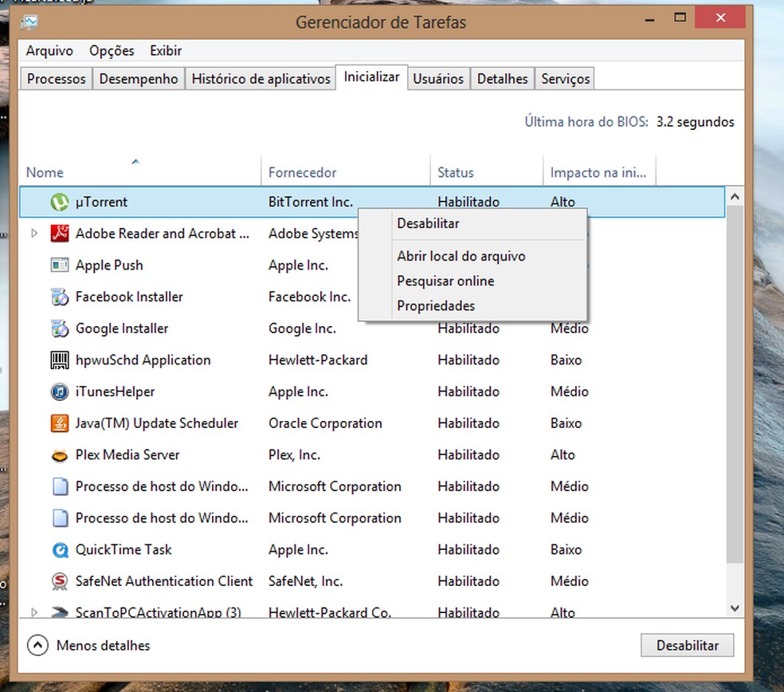Click the ScanToPCActivationApp icon
This screenshot has height=692, width=784.
(60, 612)
